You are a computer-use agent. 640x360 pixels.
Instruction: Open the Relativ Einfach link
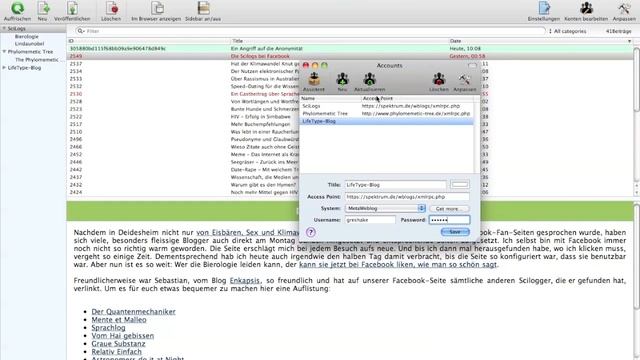[x=116, y=351]
